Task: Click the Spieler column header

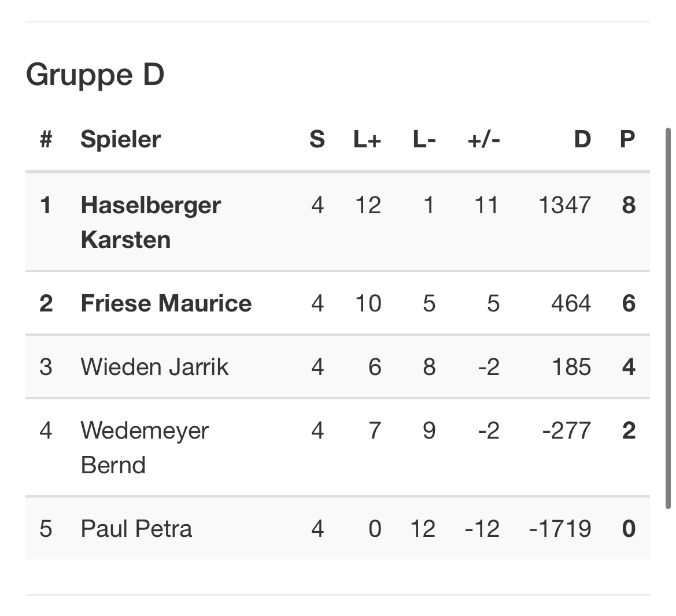Action: pyautogui.click(x=120, y=139)
